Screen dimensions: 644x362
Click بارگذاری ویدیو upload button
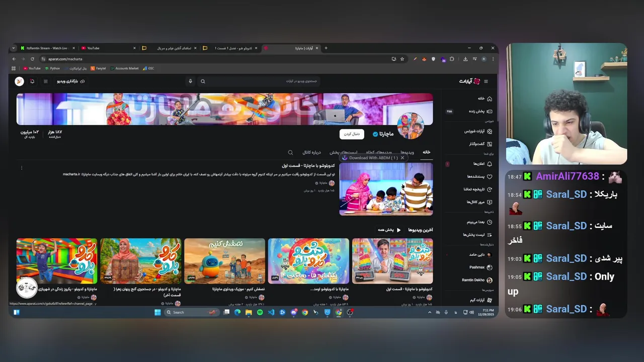click(70, 81)
